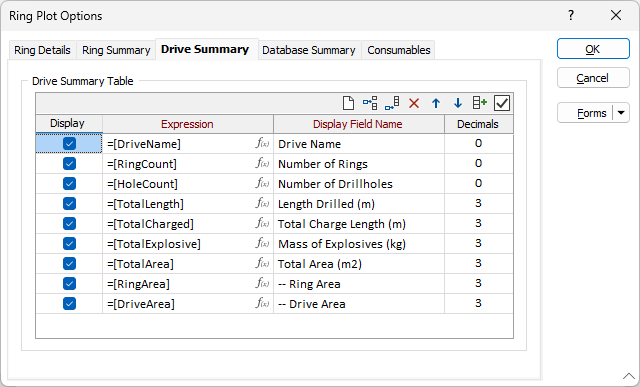Toggle Display checkbox for Drive Area row
640x387 pixels.
(x=69, y=304)
